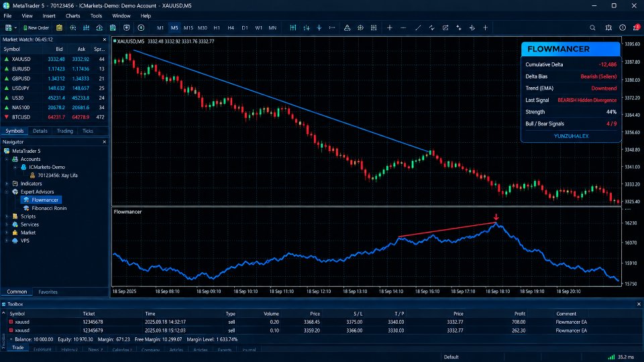Switch chart to W1 weekly timeframe
The image size is (644, 362).
coord(259,28)
